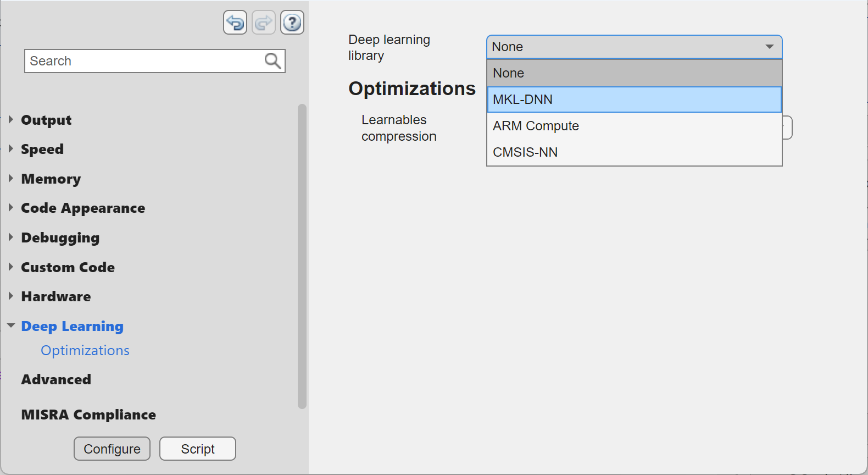Open the Optimizations subsection link
This screenshot has height=475, width=868.
pos(85,351)
